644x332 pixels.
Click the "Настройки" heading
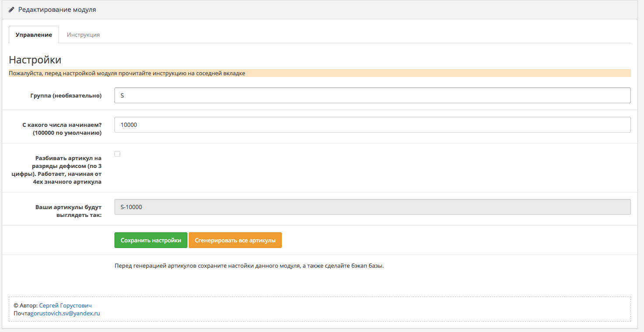[x=35, y=59]
